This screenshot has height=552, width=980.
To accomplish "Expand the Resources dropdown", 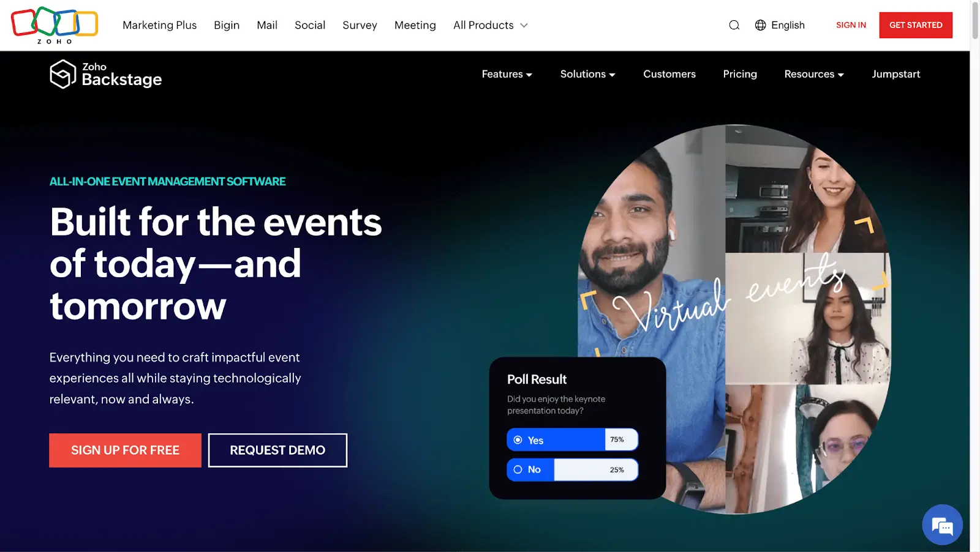I will (814, 74).
